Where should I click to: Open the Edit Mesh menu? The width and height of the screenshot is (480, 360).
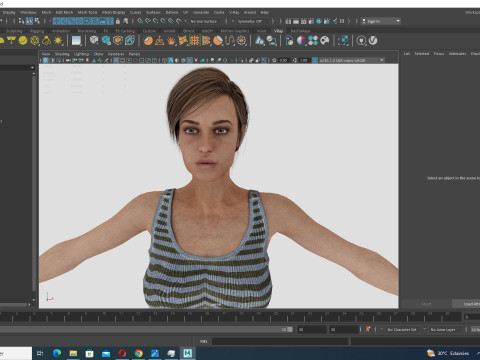64,12
